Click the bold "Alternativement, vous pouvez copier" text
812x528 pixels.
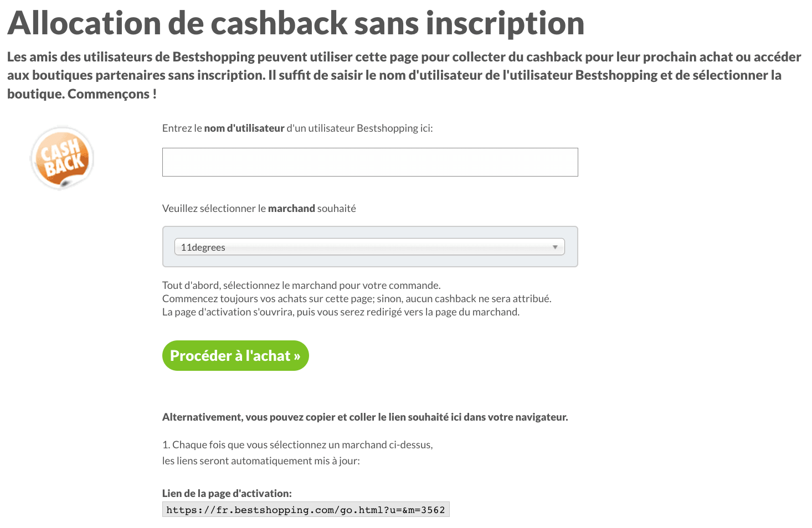[364, 417]
